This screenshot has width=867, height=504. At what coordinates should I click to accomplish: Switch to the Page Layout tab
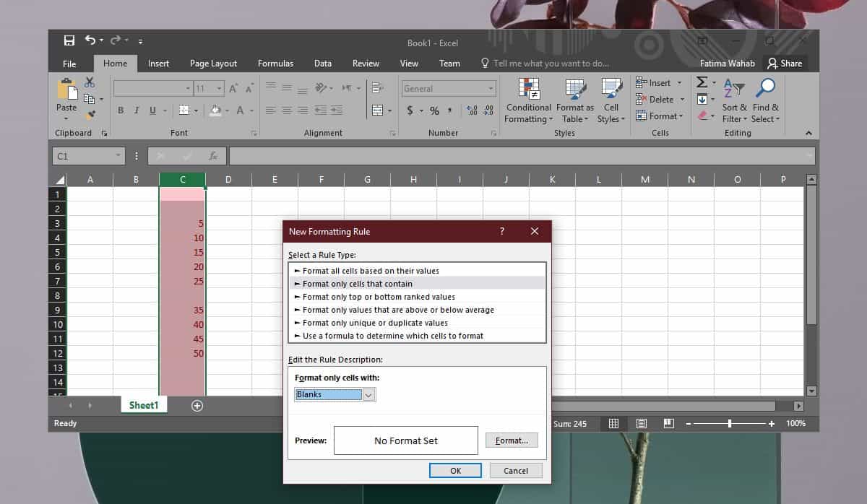(213, 64)
